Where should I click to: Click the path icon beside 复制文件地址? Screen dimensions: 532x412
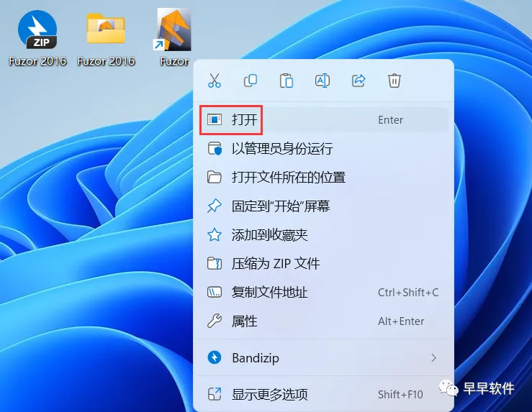(x=215, y=292)
